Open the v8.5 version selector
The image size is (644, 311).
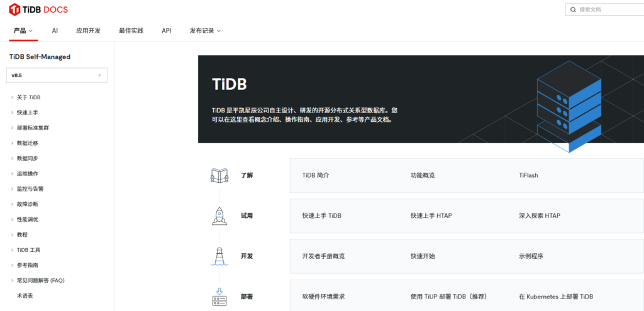[57, 75]
